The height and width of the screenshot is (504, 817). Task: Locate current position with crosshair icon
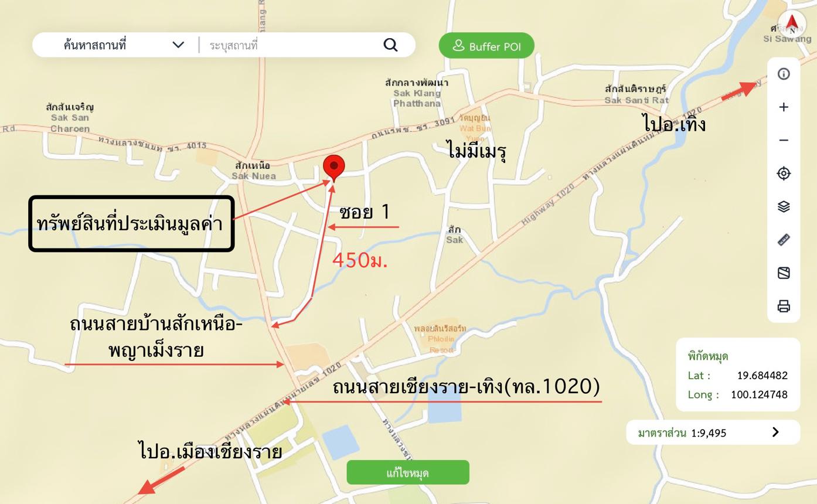click(x=784, y=173)
